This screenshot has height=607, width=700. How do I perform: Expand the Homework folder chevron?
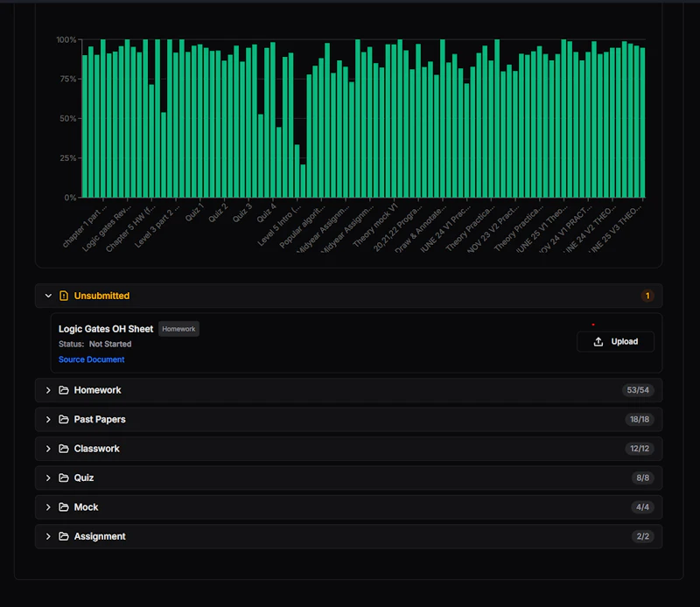48,390
